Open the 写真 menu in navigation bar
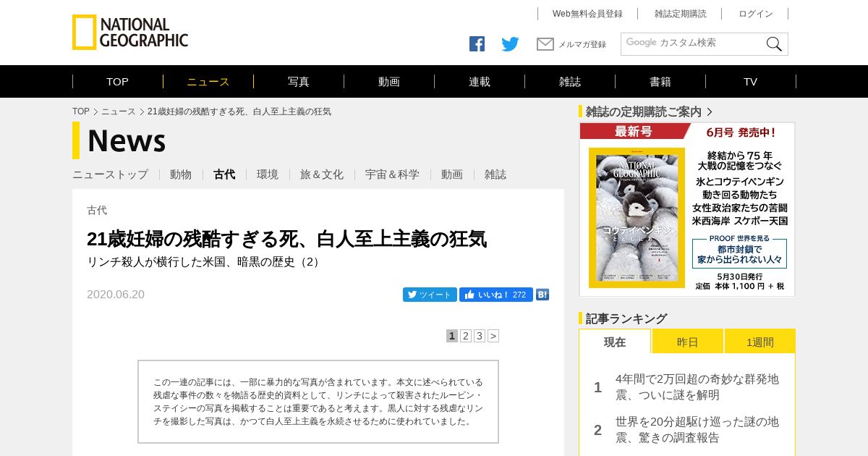 click(299, 82)
